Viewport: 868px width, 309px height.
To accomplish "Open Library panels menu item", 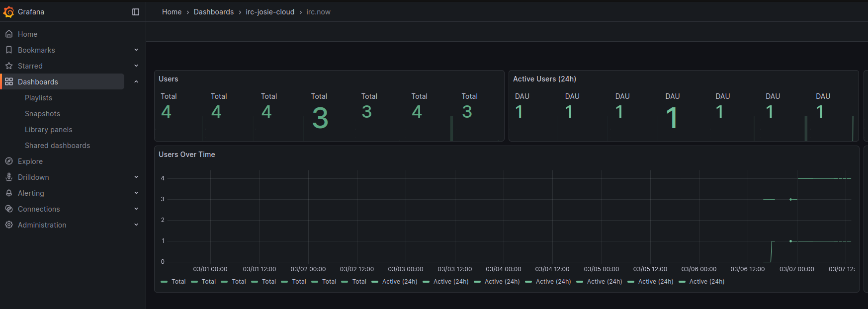I will [x=48, y=130].
